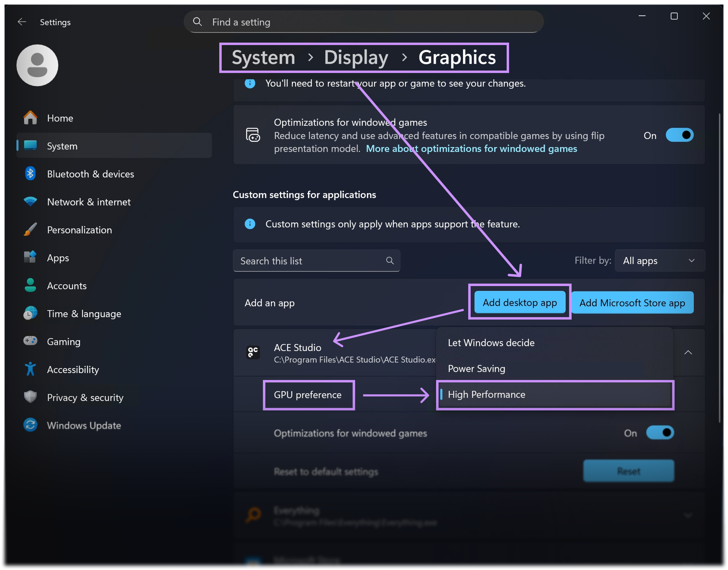
Task: Click the ACE Studio app icon
Action: pyautogui.click(x=253, y=352)
